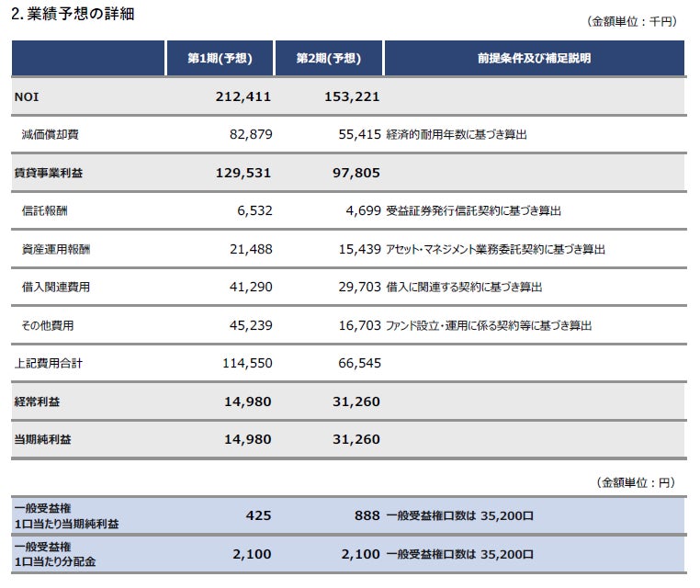Viewport: 700px width, 588px height.
Task: Click the unit note (金額単位：千円)
Action: tap(632, 21)
